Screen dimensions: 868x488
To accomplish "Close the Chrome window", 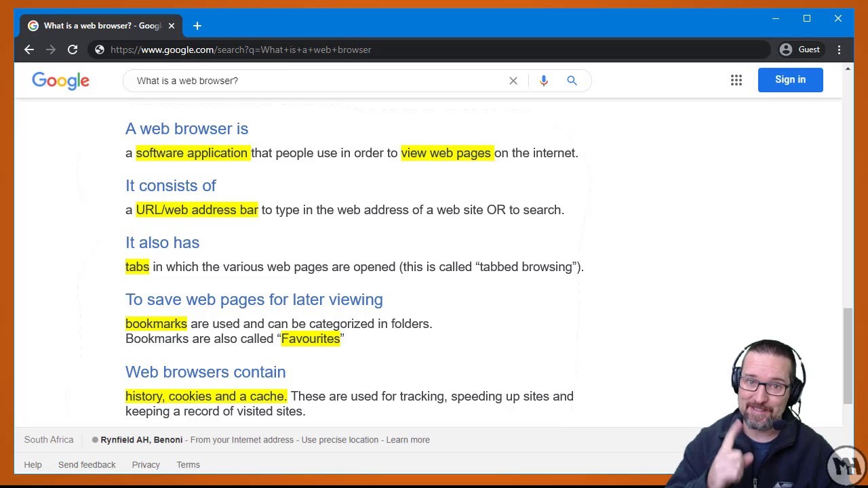I will 838,19.
